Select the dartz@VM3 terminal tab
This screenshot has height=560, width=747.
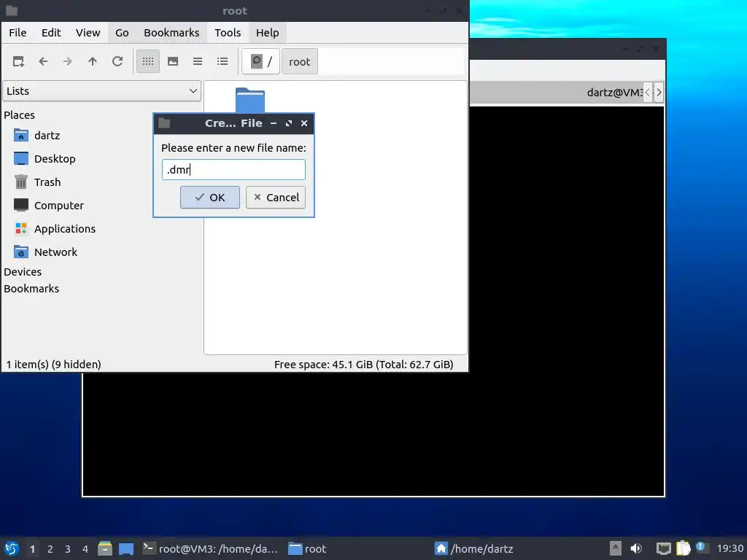click(x=614, y=93)
